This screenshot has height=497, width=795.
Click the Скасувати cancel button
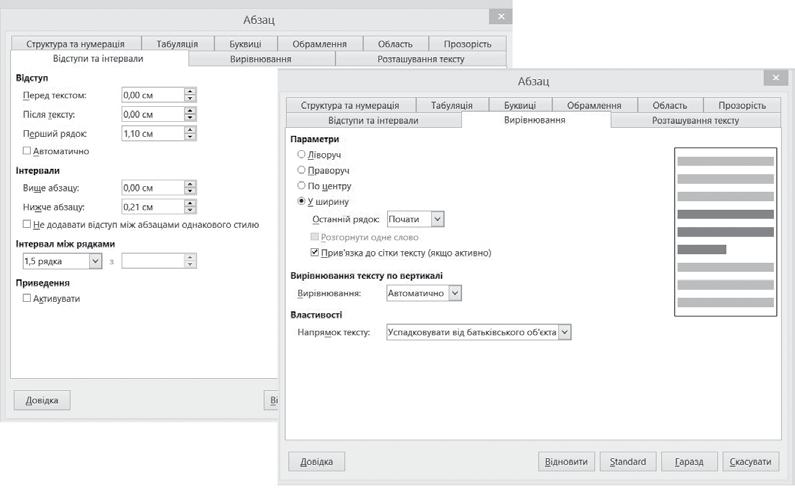(750, 462)
